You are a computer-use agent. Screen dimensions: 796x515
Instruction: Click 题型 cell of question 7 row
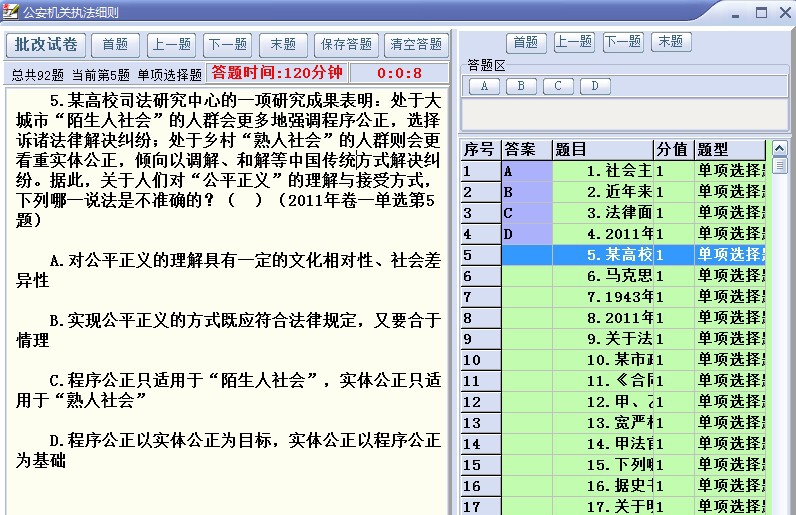(x=729, y=297)
